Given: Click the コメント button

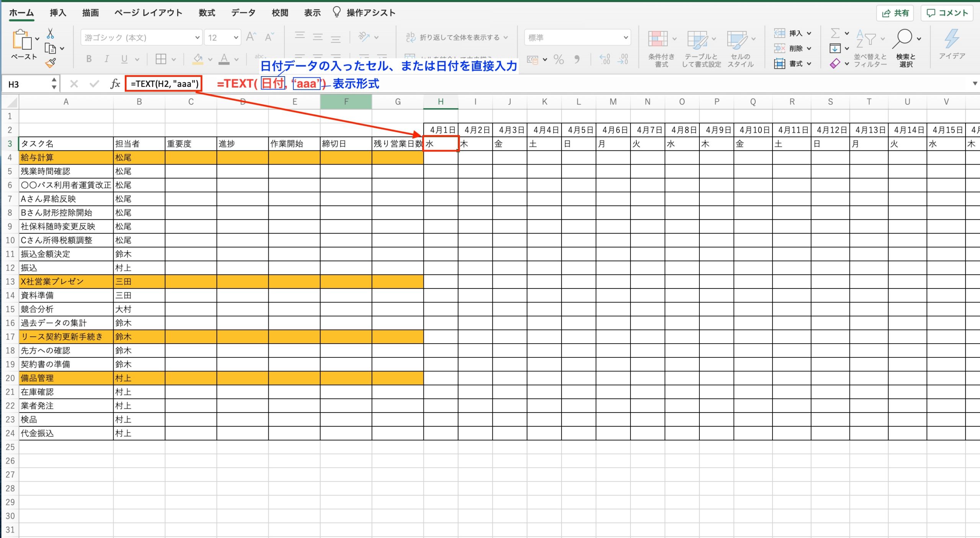Looking at the screenshot, I should tap(947, 13).
